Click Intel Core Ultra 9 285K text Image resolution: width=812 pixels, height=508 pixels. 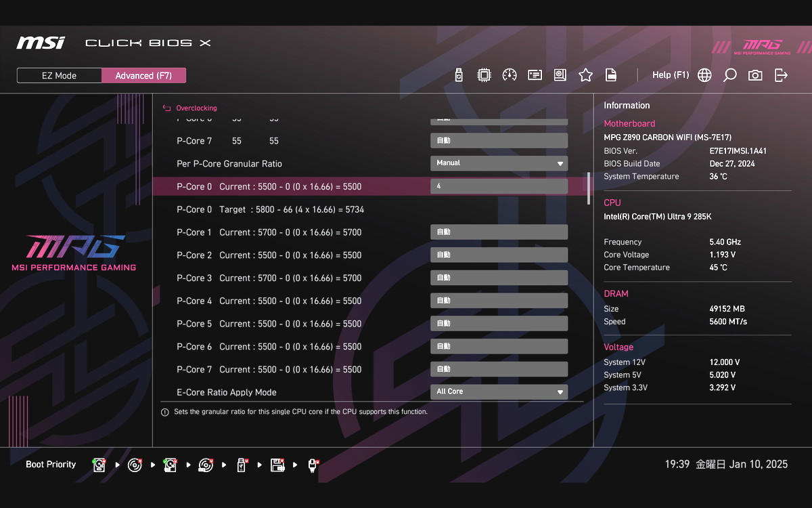pyautogui.click(x=657, y=217)
